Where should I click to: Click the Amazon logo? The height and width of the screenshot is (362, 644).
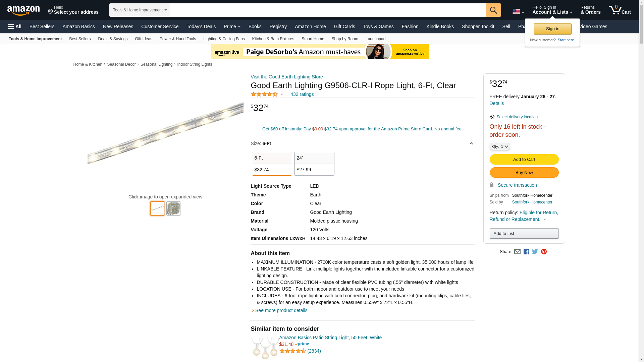(23, 10)
